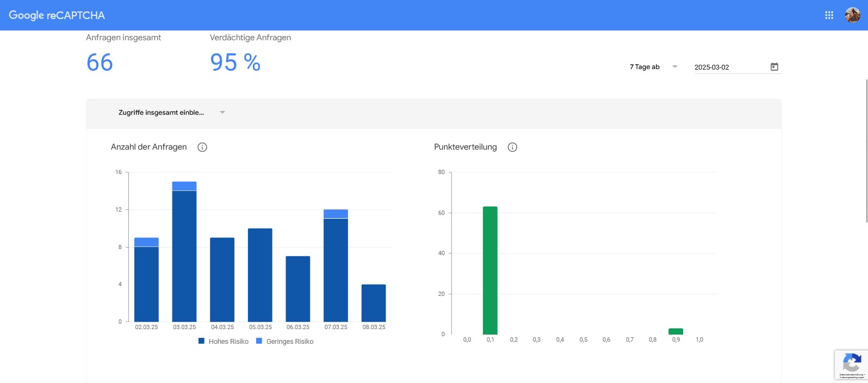868x383 pixels.
Task: Click the user profile avatar
Action: click(x=852, y=15)
